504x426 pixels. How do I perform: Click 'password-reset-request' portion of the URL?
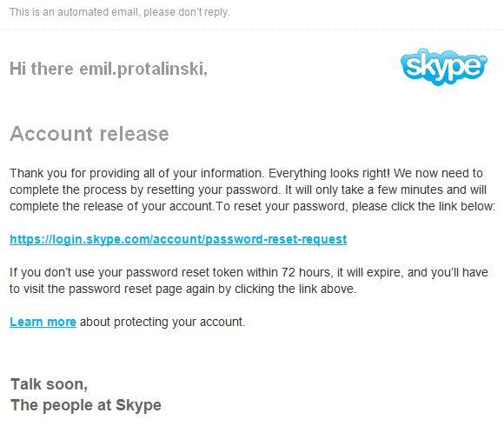[276, 239]
